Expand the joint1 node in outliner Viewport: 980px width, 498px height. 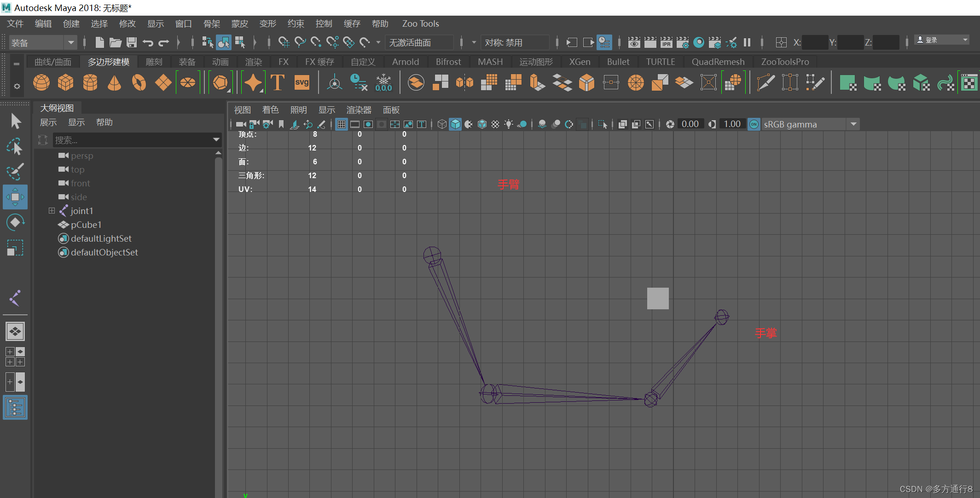pyautogui.click(x=52, y=211)
